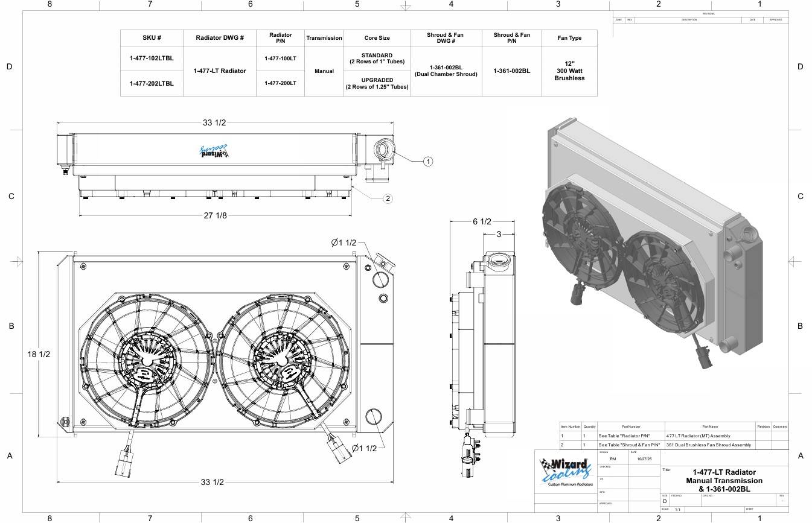
Task: Select the isometric radiator assembly view
Action: (652, 241)
